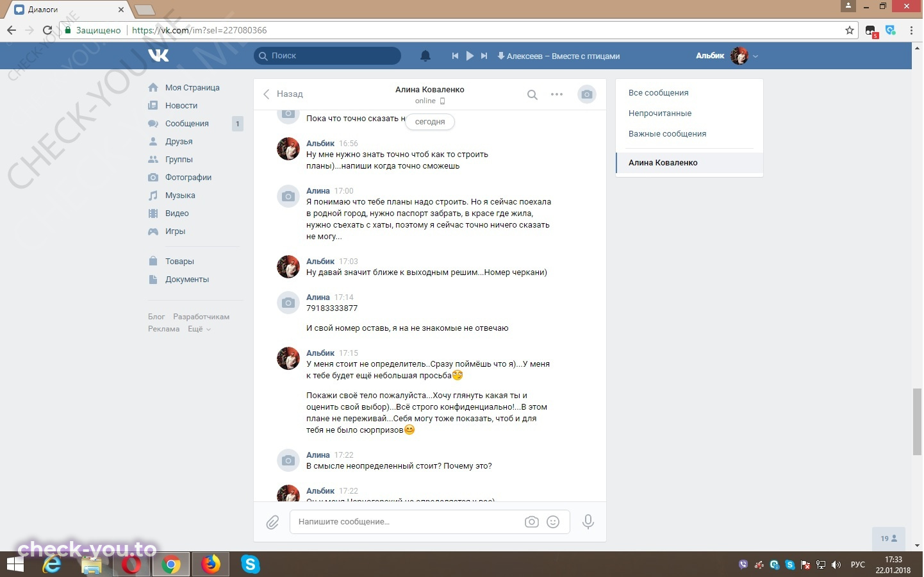Open conversation actions three-dots menu

pyautogui.click(x=557, y=94)
